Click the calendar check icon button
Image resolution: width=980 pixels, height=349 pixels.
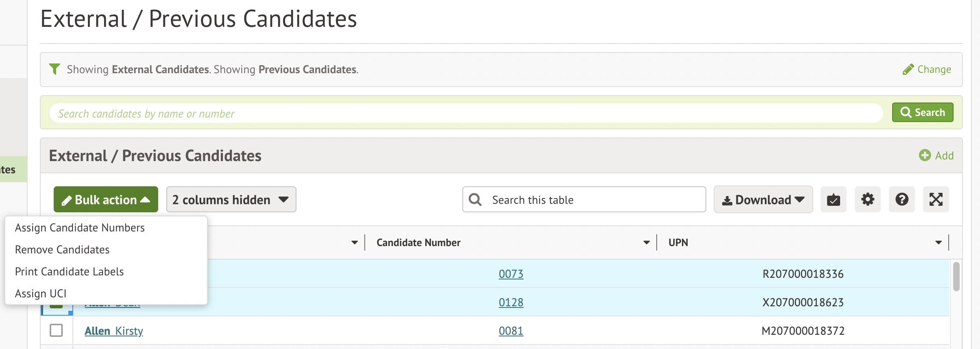point(833,200)
